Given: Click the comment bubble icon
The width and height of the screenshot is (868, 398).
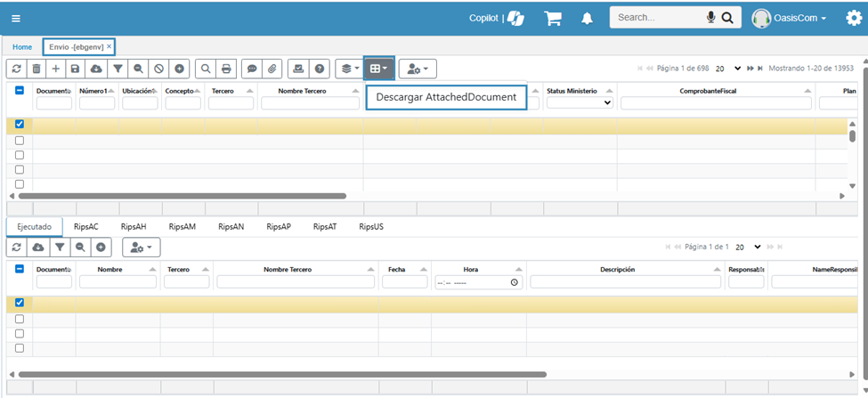Looking at the screenshot, I should point(251,69).
